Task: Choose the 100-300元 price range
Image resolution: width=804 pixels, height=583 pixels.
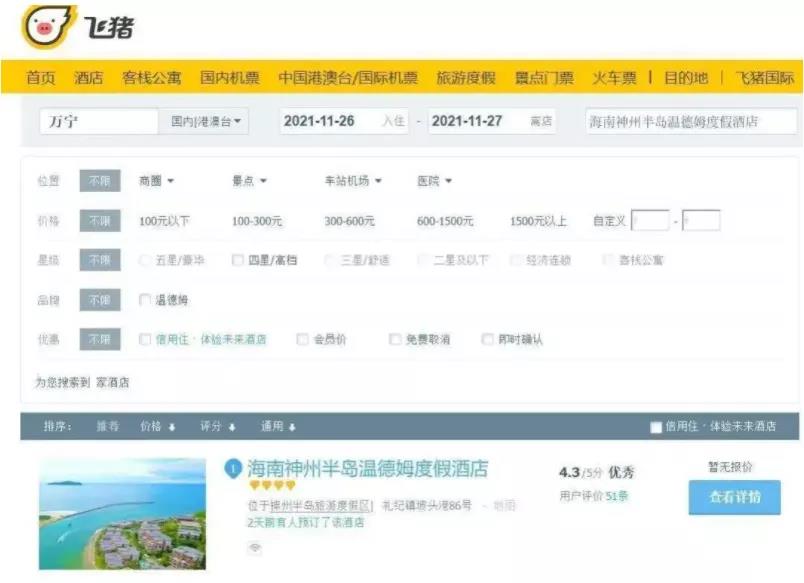Action: pyautogui.click(x=257, y=221)
